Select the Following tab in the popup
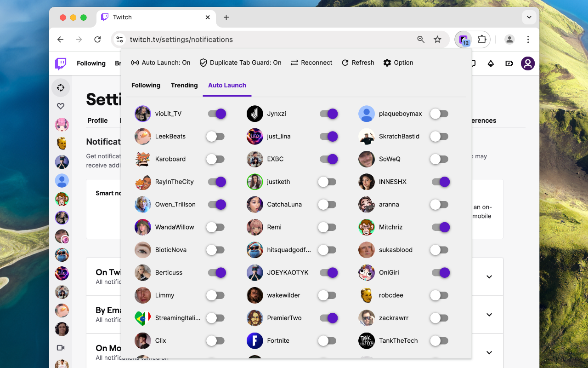588x368 pixels. [146, 85]
